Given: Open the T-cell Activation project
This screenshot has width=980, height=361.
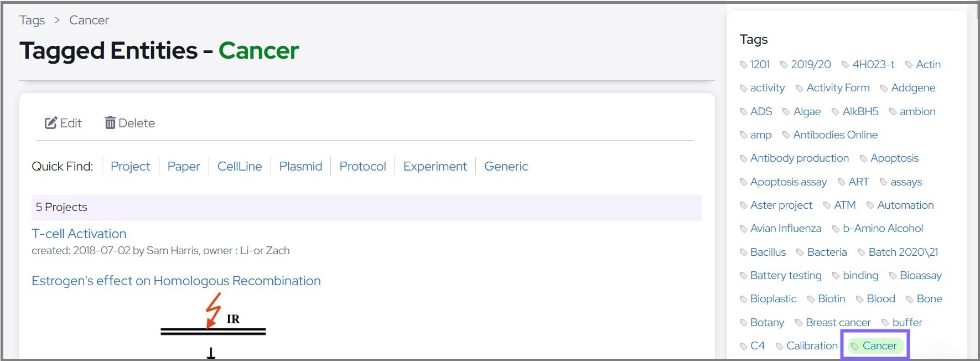Looking at the screenshot, I should [x=79, y=234].
